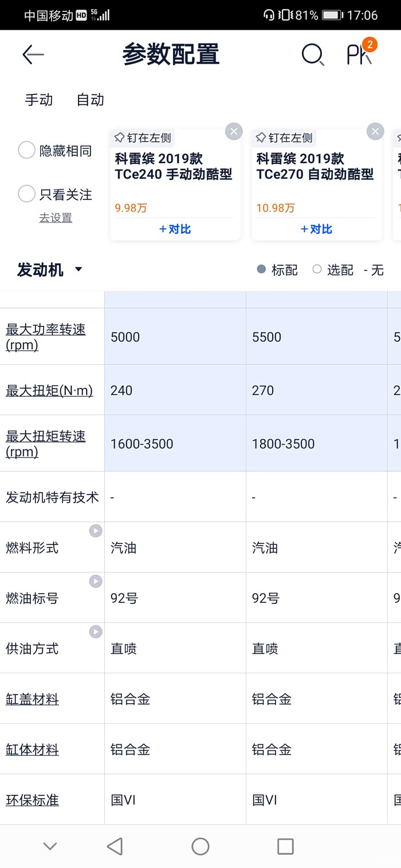The width and height of the screenshot is (401, 868).
Task: Switch to the 手动 tab
Action: [x=39, y=100]
